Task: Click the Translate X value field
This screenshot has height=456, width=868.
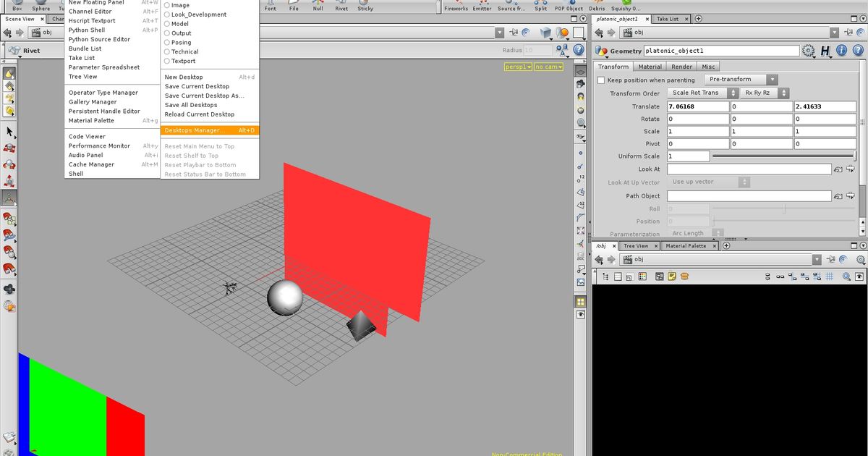Action: (x=697, y=106)
